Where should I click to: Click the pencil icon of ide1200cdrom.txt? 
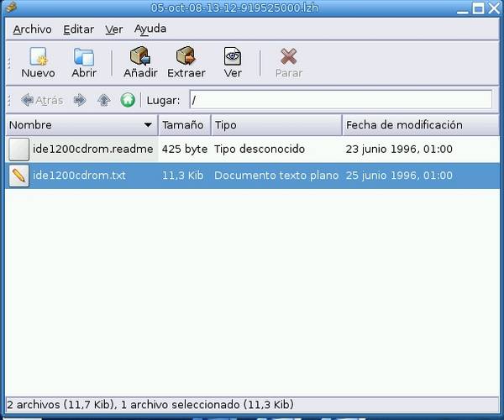(18, 176)
